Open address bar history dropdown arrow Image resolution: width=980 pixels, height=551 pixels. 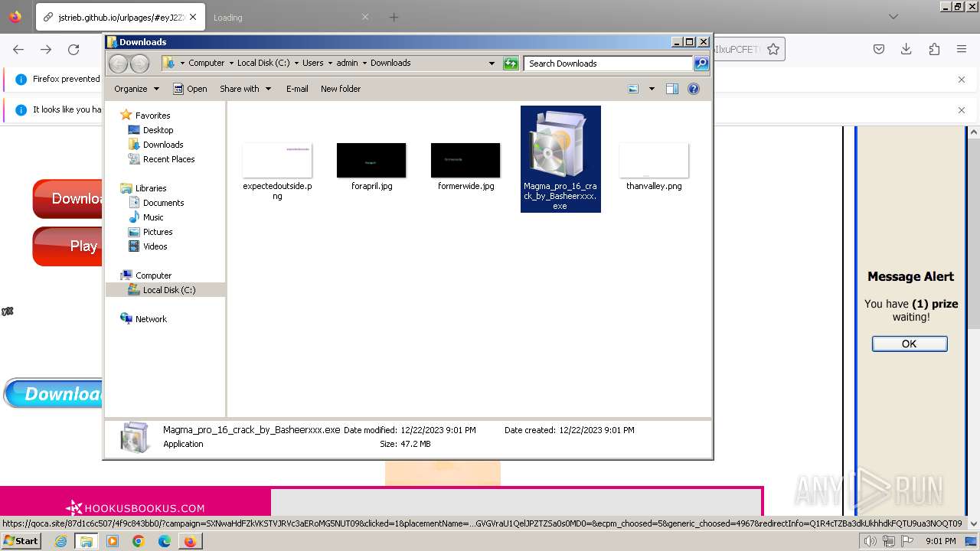click(492, 64)
